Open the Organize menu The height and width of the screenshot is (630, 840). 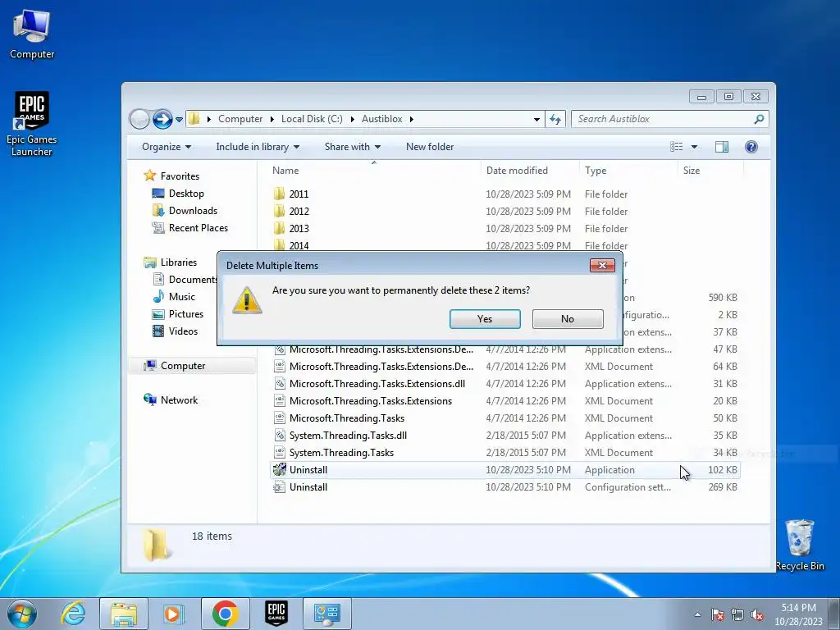(167, 147)
